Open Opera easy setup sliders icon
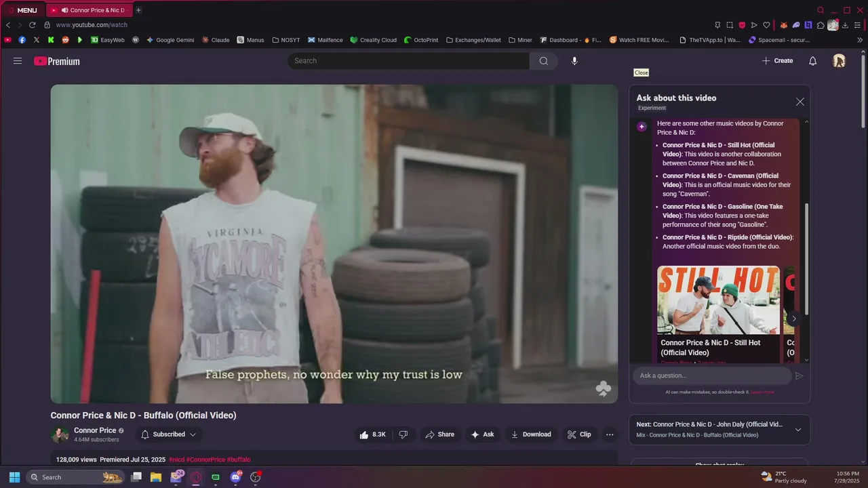This screenshot has width=868, height=488. tap(859, 25)
